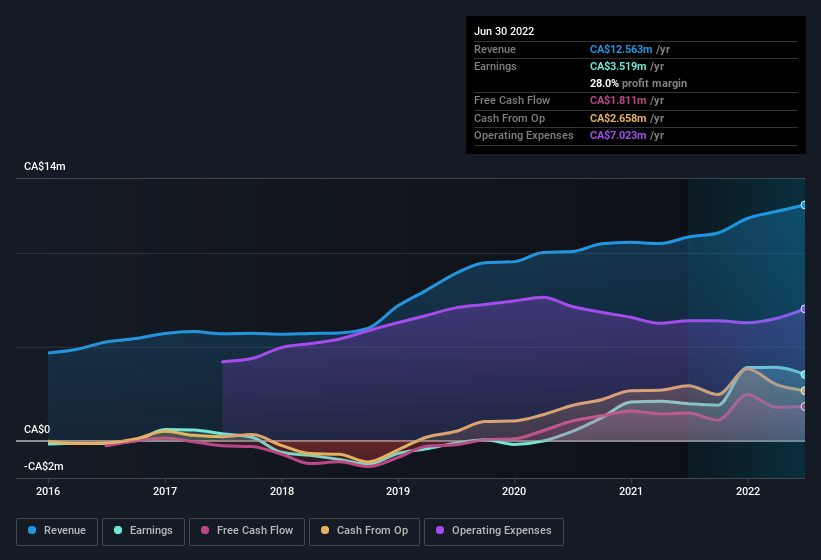Image resolution: width=821 pixels, height=560 pixels.
Task: Toggle the Revenue legend button
Action: (57, 531)
